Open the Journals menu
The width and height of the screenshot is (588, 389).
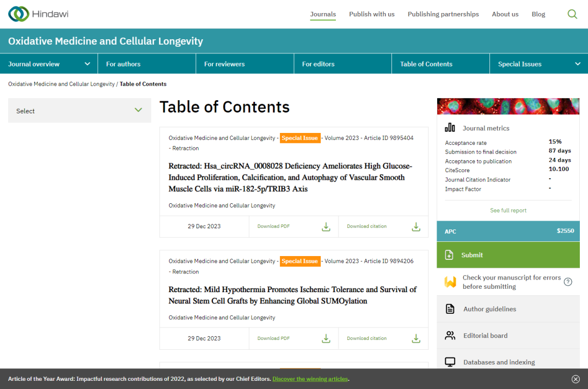[x=323, y=14]
